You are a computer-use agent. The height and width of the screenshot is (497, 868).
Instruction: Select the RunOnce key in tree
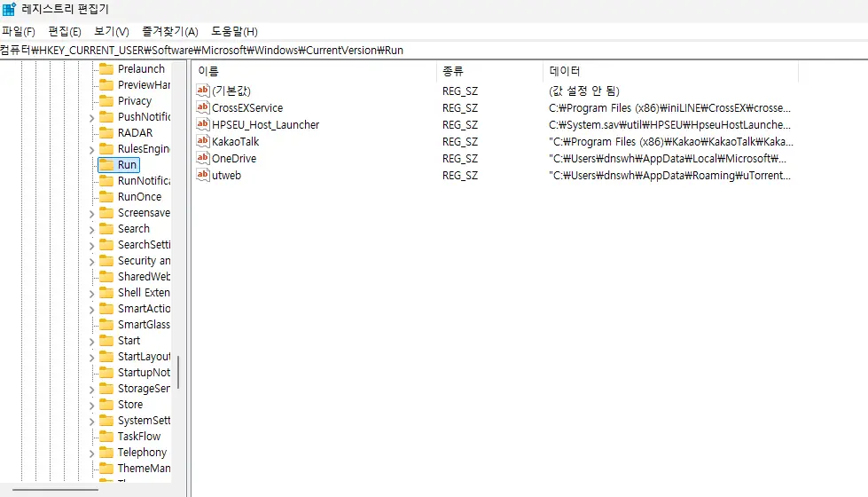pos(139,197)
